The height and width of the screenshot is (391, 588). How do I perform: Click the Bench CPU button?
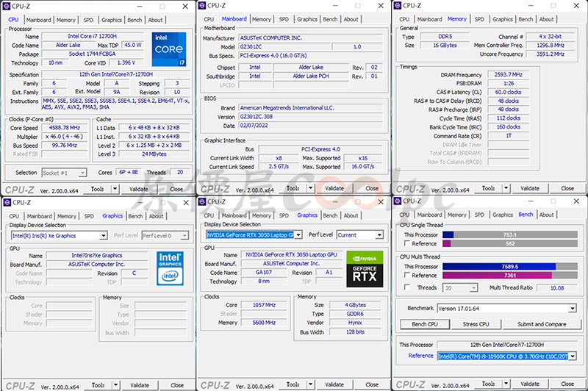pyautogui.click(x=425, y=324)
